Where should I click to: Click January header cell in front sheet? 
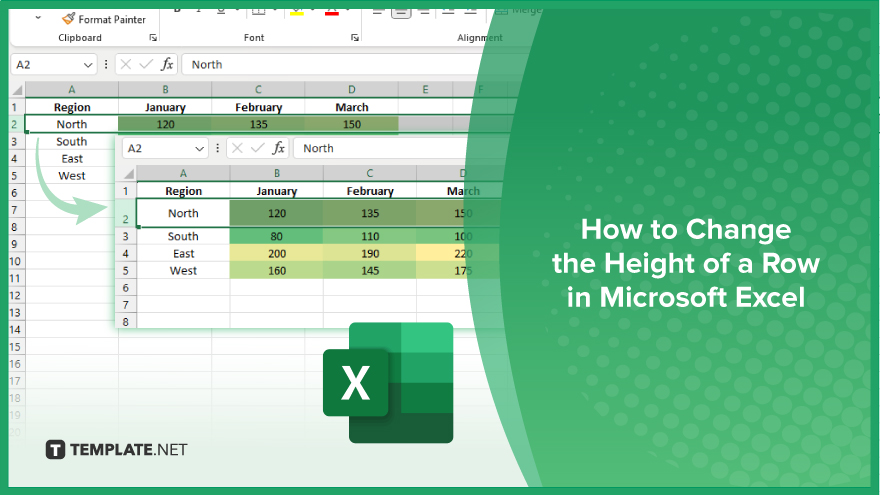point(277,191)
